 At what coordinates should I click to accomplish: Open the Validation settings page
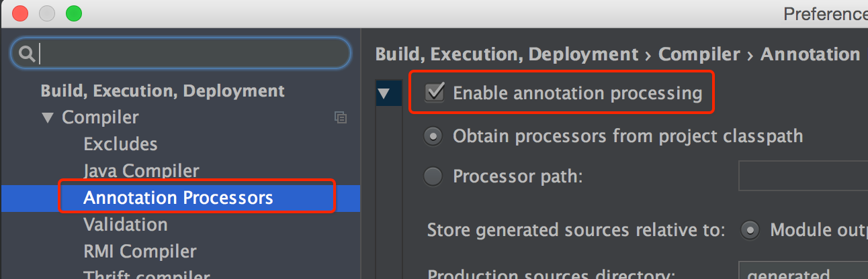(x=126, y=225)
